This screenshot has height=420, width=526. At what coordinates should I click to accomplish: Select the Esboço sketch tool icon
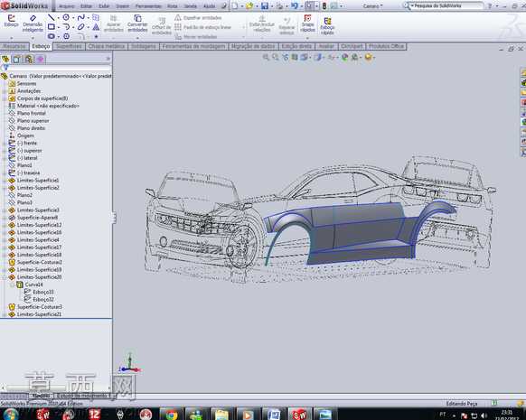(11, 21)
